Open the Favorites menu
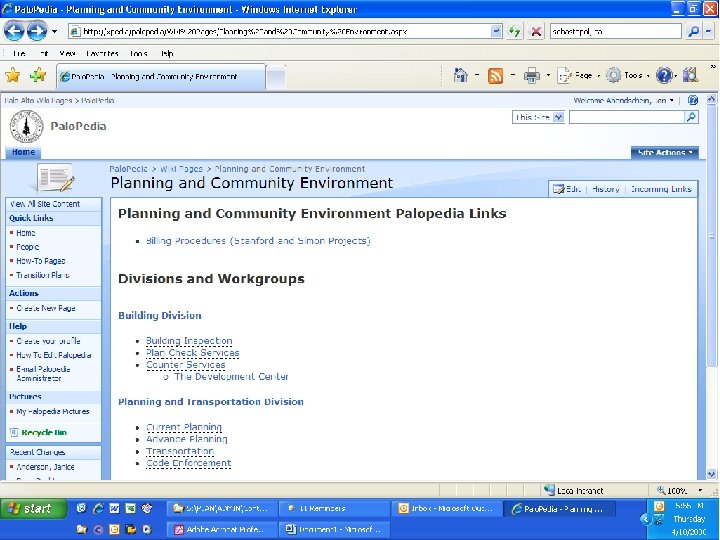Screen dimensions: 720x540 click(x=102, y=53)
